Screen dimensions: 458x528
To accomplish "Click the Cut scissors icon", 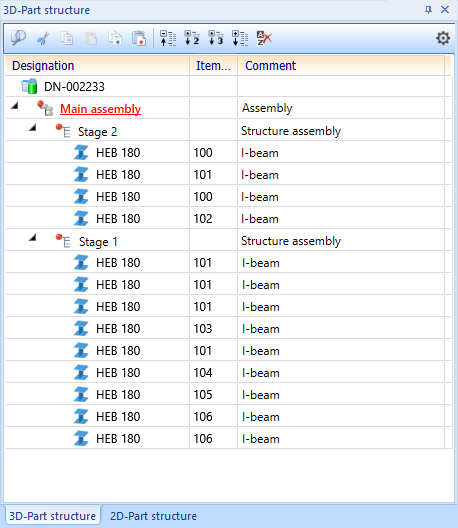I will [43, 38].
